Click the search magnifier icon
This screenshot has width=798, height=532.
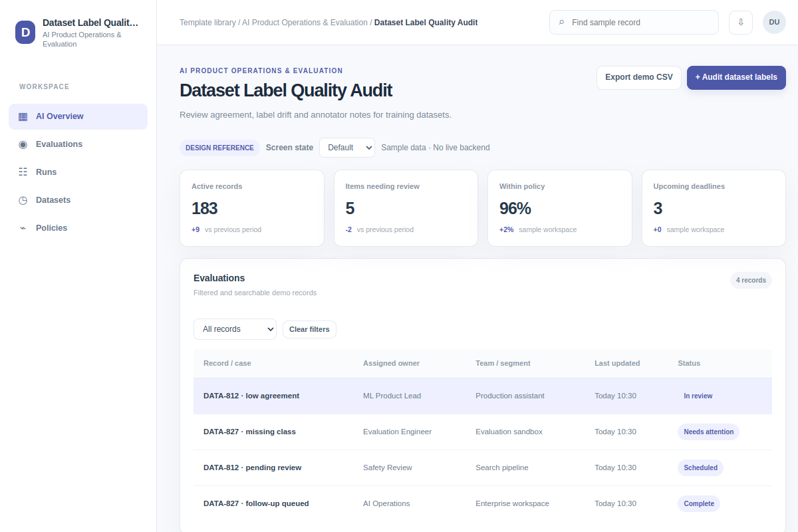tap(562, 23)
